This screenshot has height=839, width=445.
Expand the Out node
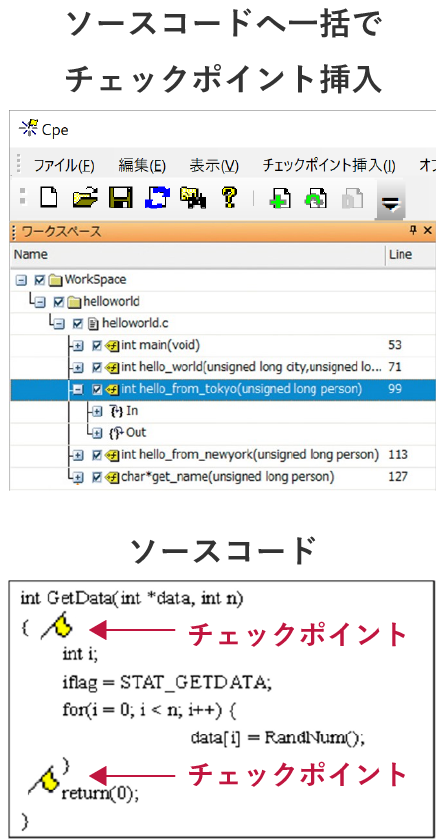pos(97,433)
